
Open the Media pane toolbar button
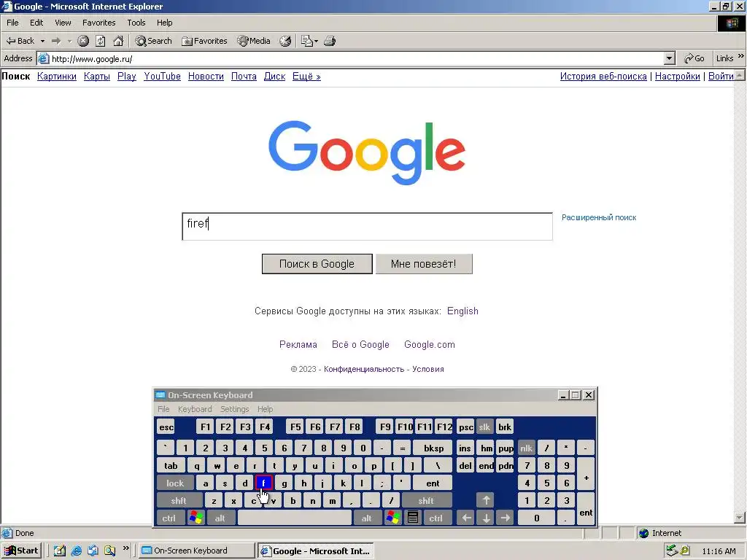254,41
